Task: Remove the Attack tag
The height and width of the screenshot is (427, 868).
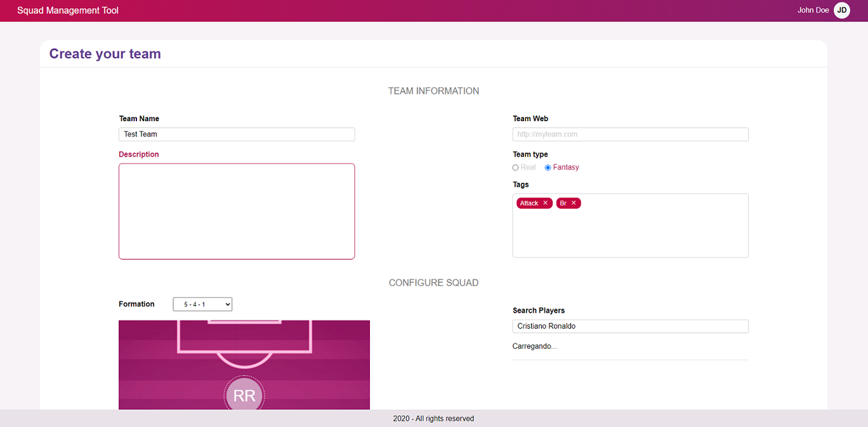Action: tap(545, 203)
